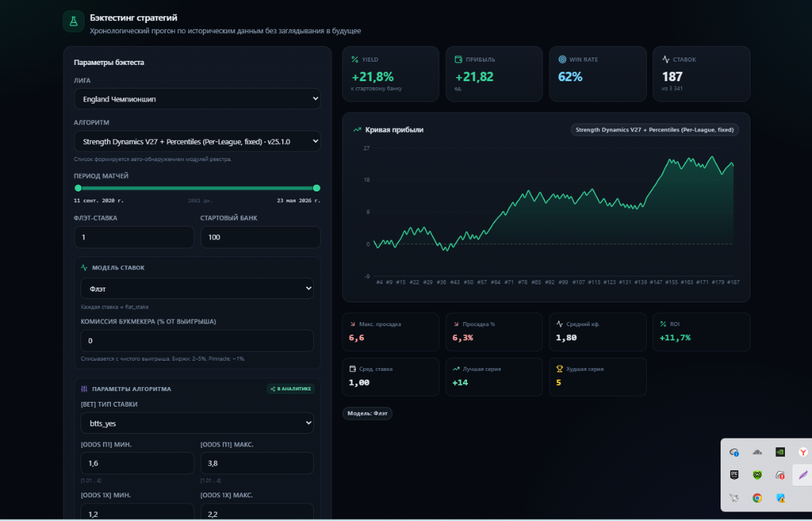The height and width of the screenshot is (521, 812).
Task: Click the В АНАЛИТИКЕ button
Action: pos(290,389)
